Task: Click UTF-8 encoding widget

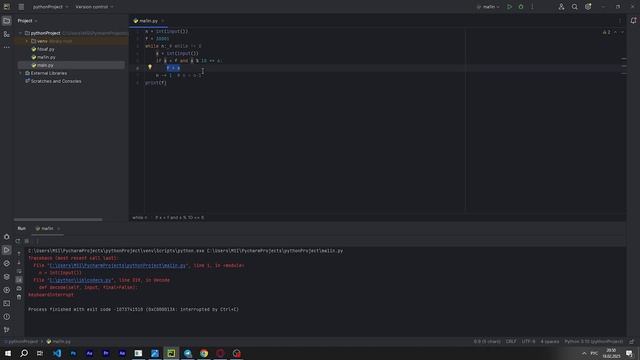Action: point(528,342)
